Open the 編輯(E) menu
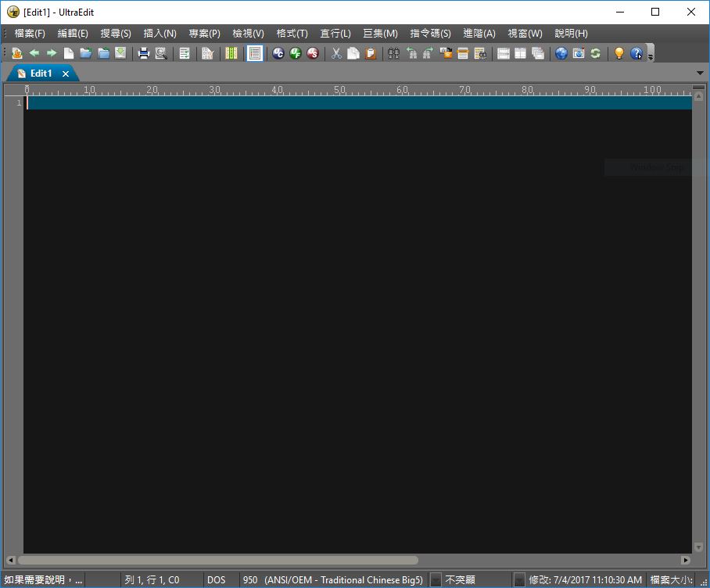 click(x=73, y=34)
